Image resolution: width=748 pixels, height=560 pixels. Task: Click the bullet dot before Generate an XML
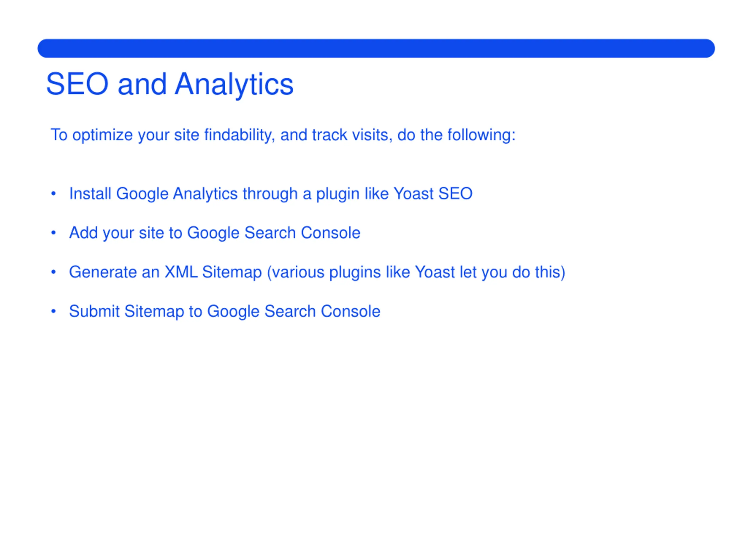tap(53, 272)
